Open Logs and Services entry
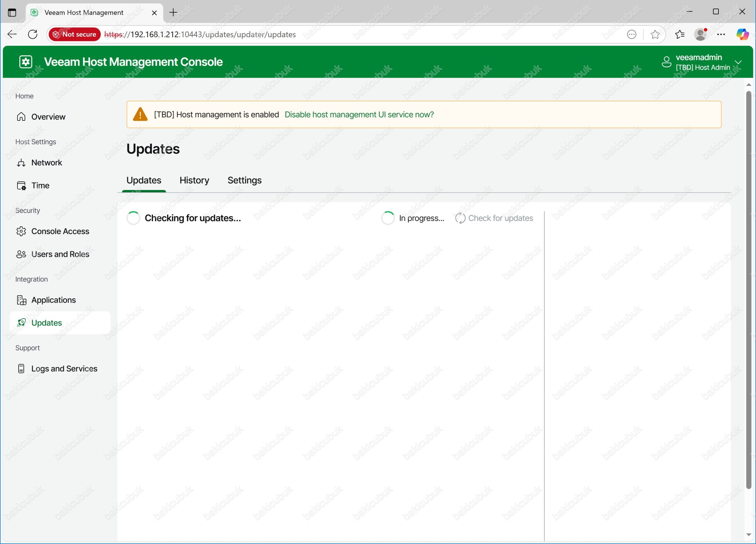756x544 pixels. (60, 369)
